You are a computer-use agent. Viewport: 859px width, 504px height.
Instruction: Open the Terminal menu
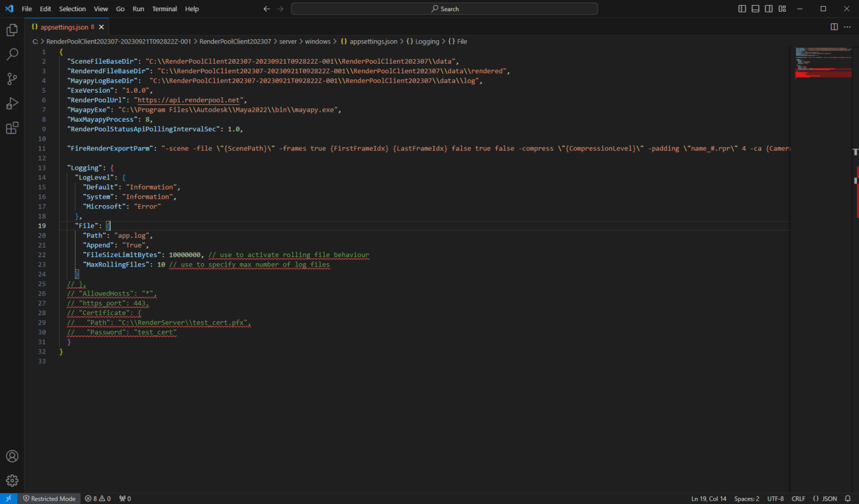point(164,8)
